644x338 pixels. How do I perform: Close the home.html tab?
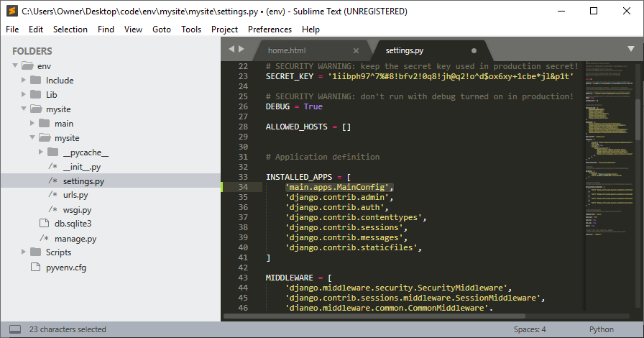tap(356, 50)
